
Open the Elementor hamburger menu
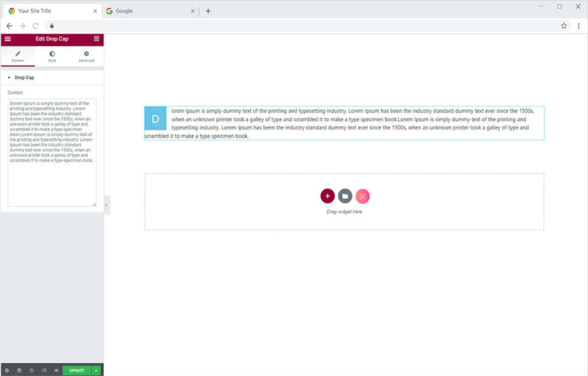pos(7,39)
